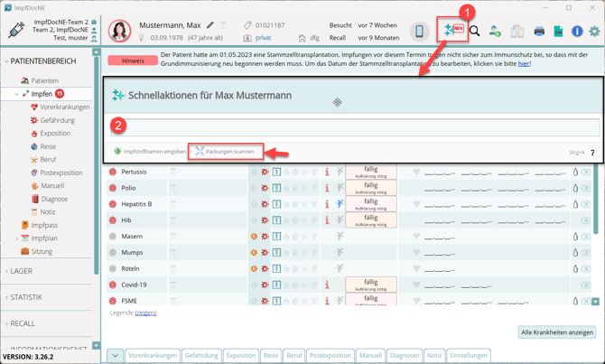This screenshot has width=605, height=364.
Task: Toggle the checkbox in the Covid-19 row
Action: [x=173, y=285]
